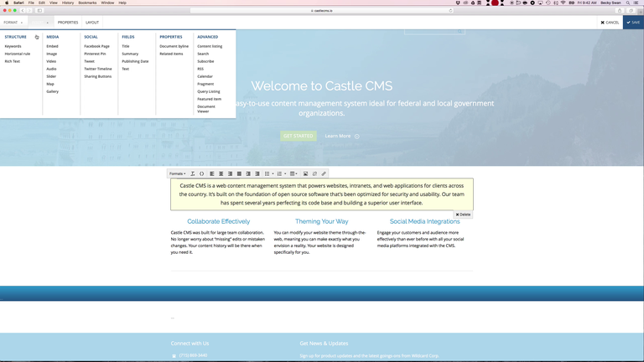Insert the Document byline tile
The image size is (644, 362).
click(x=174, y=46)
